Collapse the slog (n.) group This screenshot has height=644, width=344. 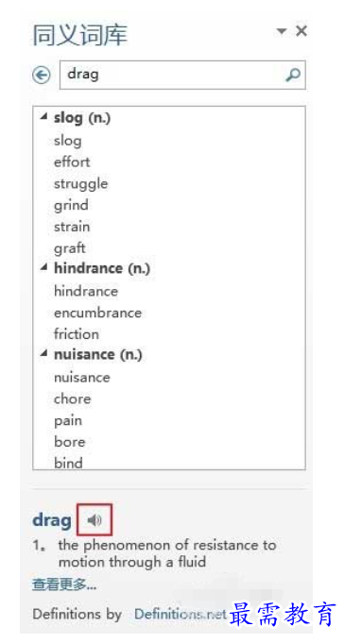43,117
